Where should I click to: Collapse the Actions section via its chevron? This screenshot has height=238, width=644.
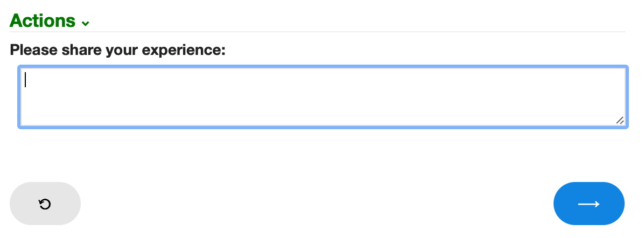pos(86,24)
